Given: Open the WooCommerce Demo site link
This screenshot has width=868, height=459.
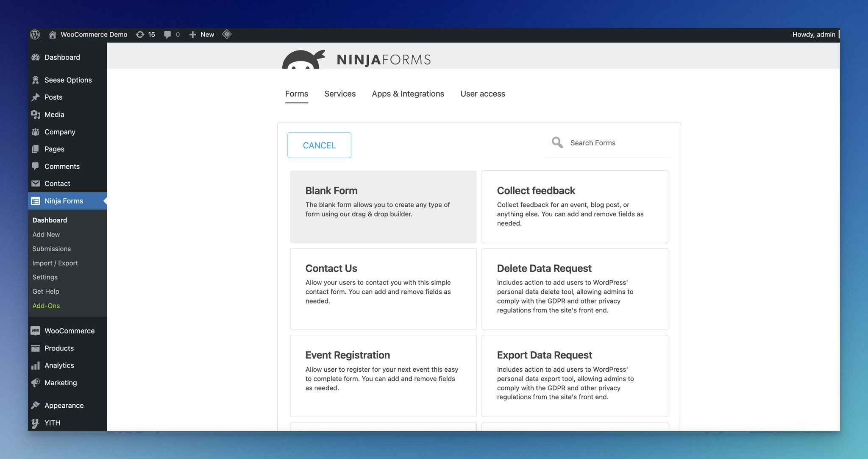Looking at the screenshot, I should pyautogui.click(x=94, y=35).
